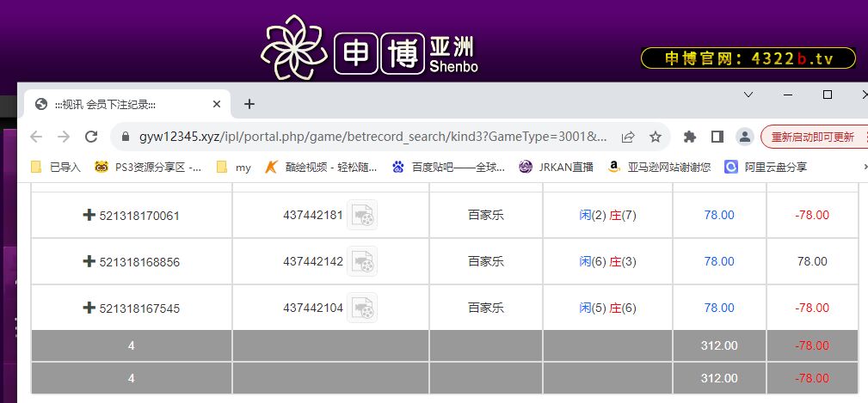Select the 视讯 会员下注纪录 browser tab
Image resolution: width=868 pixels, height=403 pixels.
(127, 104)
